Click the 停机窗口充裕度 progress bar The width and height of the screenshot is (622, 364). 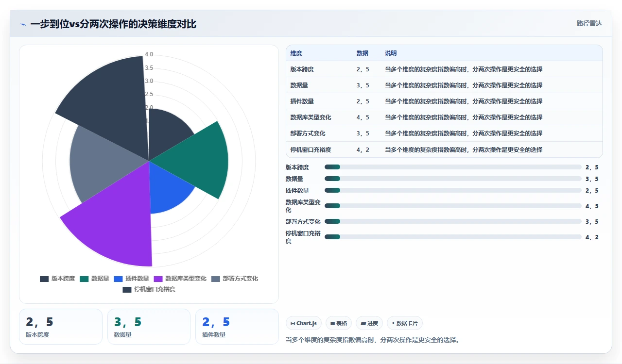pyautogui.click(x=453, y=237)
